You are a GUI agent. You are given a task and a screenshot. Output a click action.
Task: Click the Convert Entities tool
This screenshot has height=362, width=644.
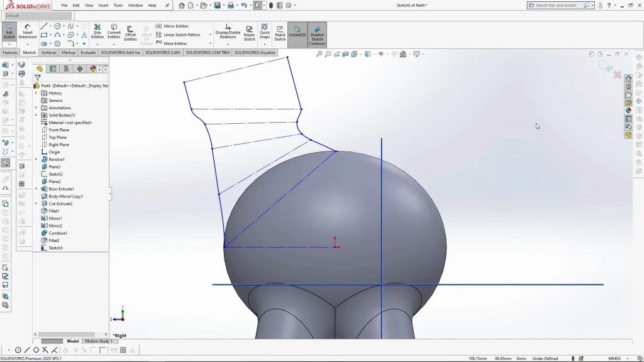coord(114,31)
